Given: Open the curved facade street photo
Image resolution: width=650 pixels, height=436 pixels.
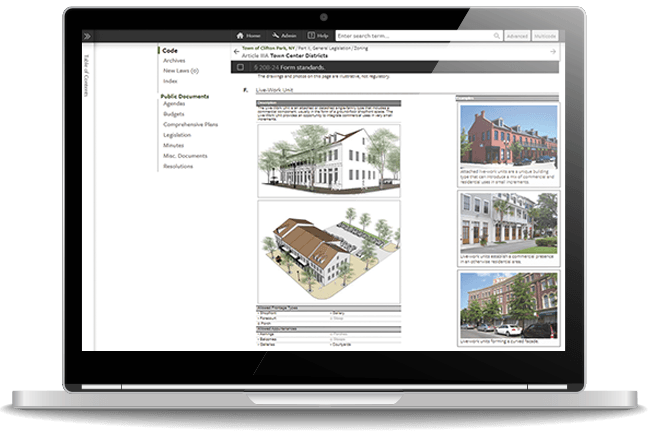Looking at the screenshot, I should (509, 306).
